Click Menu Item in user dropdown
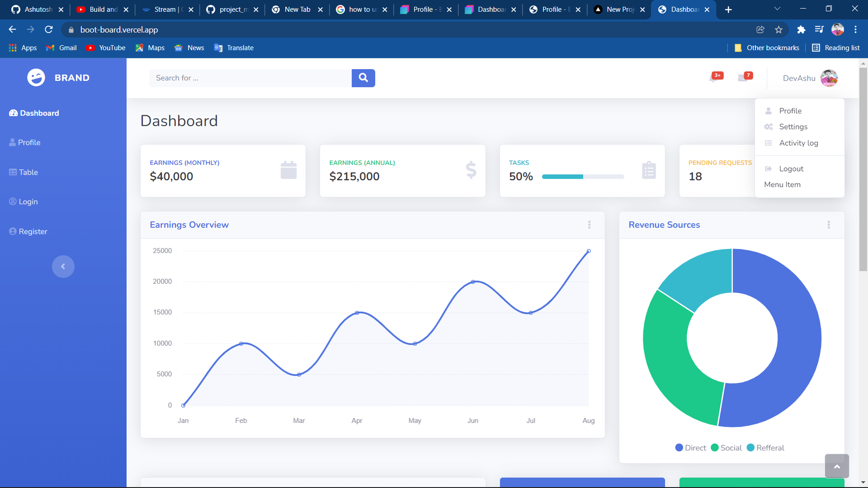Image resolution: width=868 pixels, height=488 pixels. pos(799,184)
